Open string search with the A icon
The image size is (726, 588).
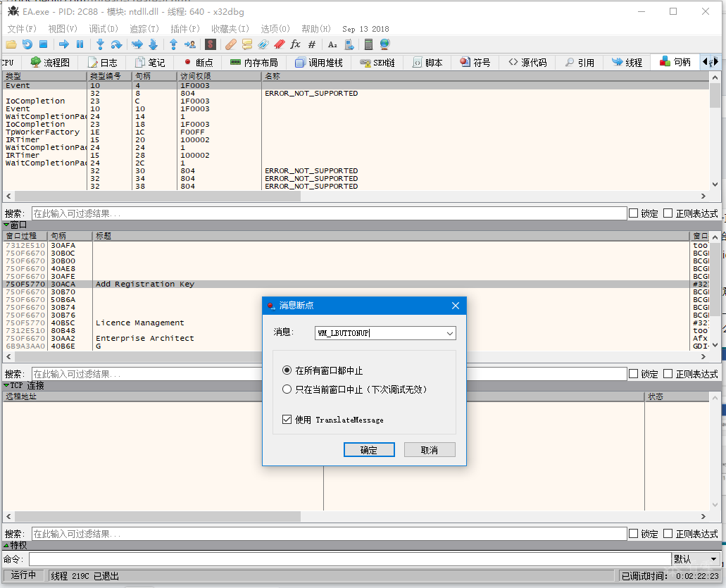[332, 44]
